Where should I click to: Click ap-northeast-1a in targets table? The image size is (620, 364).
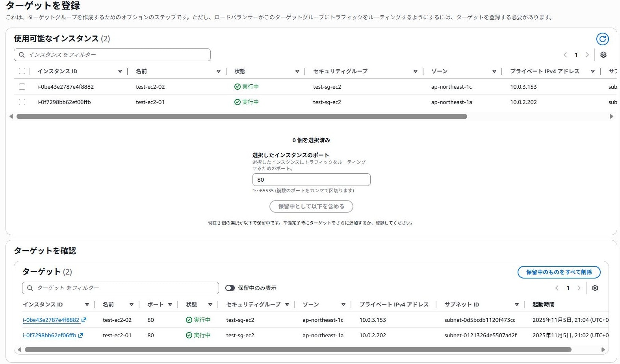(x=323, y=335)
